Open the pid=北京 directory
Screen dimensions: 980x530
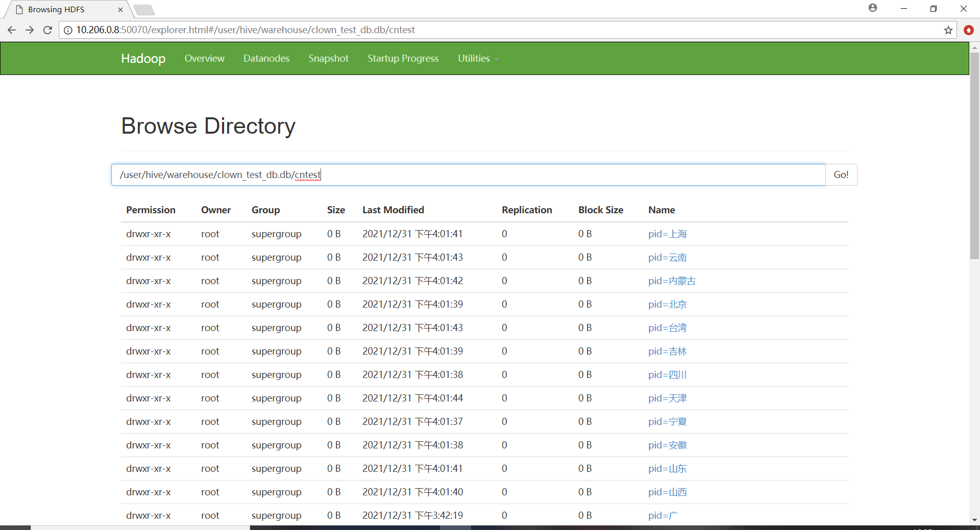(667, 305)
